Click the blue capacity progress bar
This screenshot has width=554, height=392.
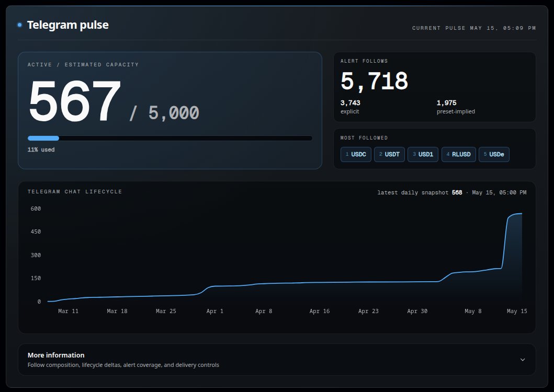(x=43, y=139)
